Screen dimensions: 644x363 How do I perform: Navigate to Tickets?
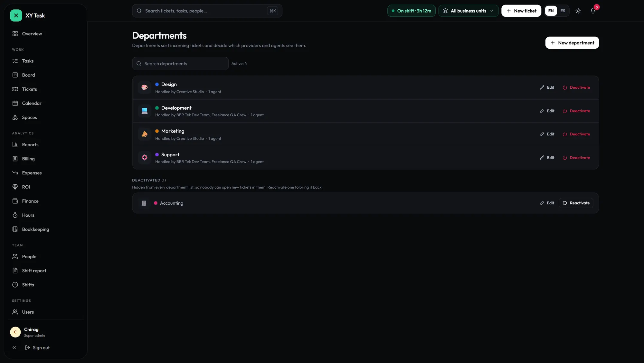pyautogui.click(x=45, y=89)
